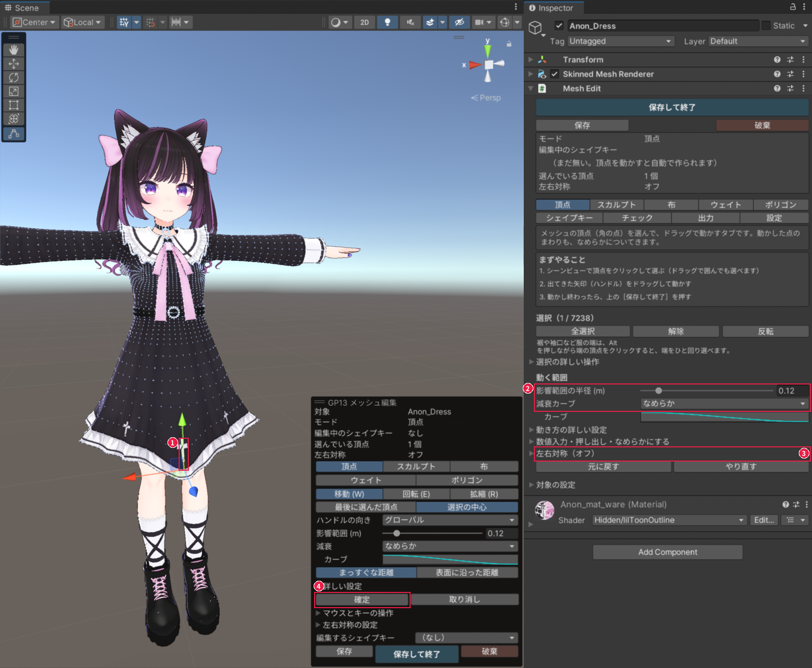Toggle Anon_Dress active checkbox

coord(559,26)
